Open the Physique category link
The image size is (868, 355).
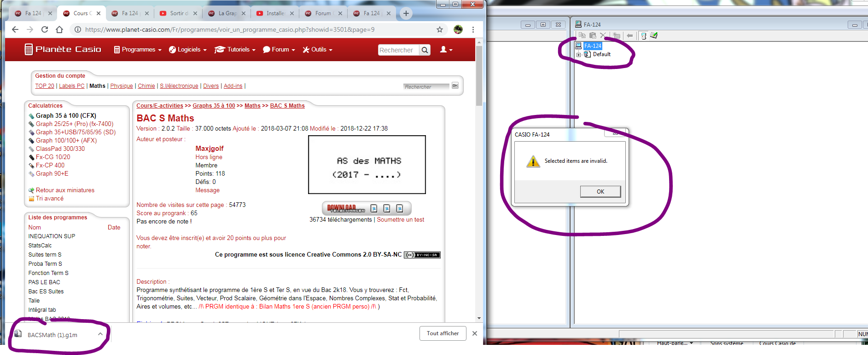[122, 86]
